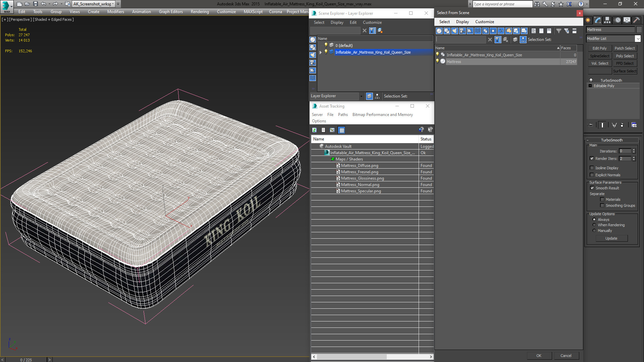Expand Editable Poly in modifier stack
The image size is (644, 362).
590,86
